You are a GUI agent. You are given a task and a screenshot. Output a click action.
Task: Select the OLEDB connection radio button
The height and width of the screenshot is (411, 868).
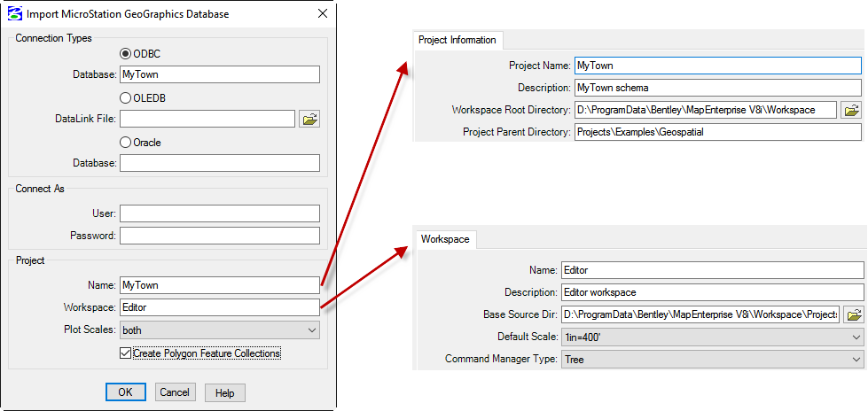point(125,98)
